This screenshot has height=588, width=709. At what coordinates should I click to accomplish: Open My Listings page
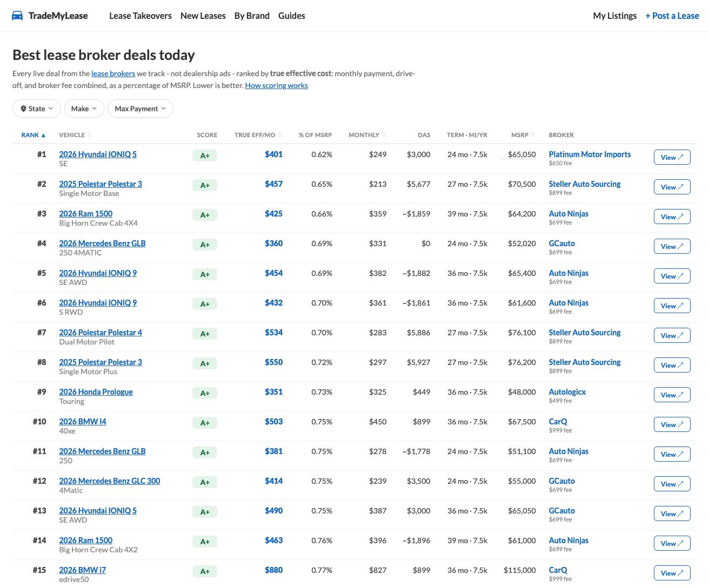tap(615, 16)
